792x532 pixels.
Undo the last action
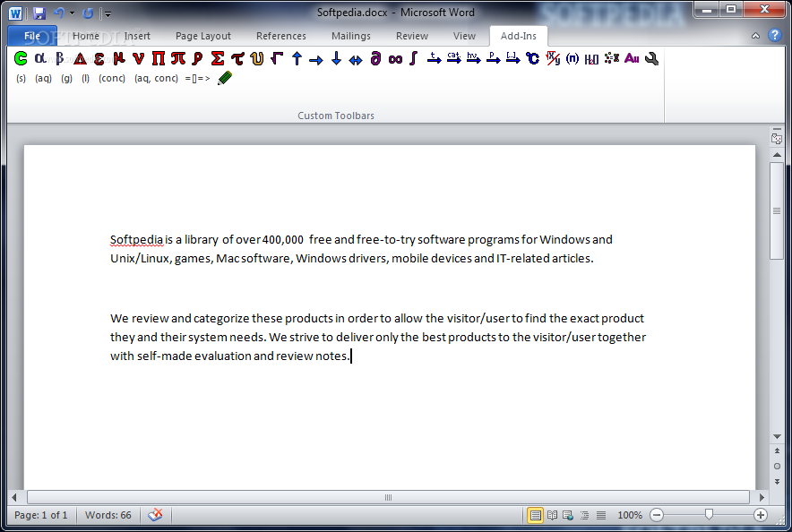tap(58, 13)
